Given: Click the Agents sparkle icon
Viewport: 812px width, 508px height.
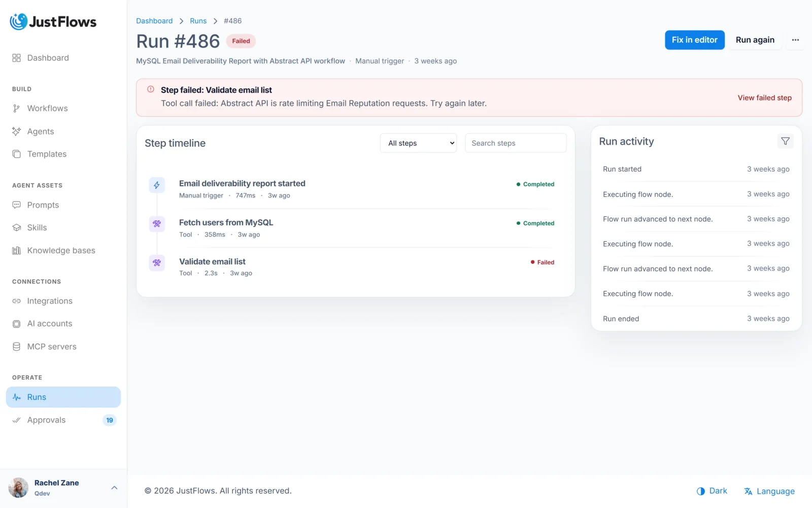Looking at the screenshot, I should 17,131.
